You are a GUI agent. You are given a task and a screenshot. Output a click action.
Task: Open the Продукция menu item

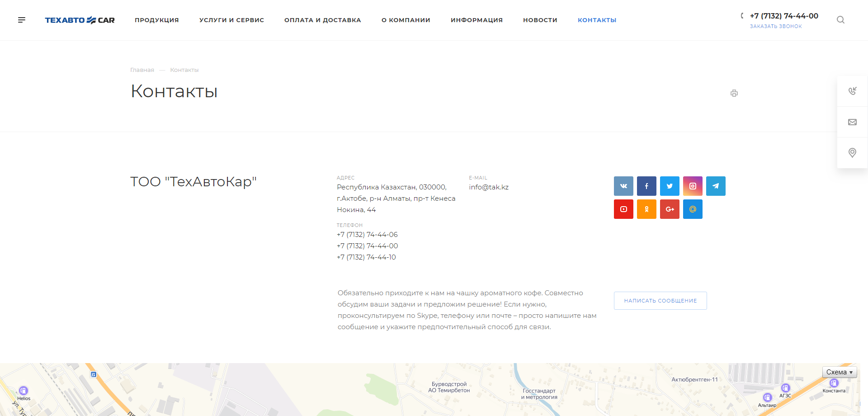pos(156,20)
